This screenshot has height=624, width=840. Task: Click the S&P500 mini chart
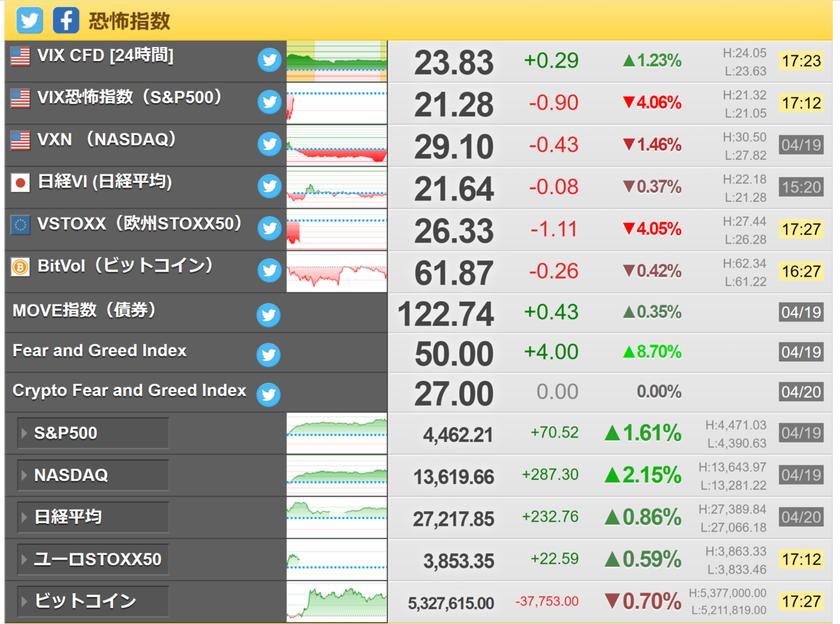pyautogui.click(x=337, y=434)
